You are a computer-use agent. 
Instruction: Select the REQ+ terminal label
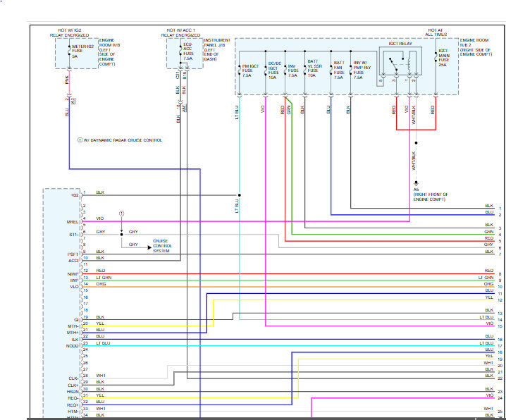pos(73,405)
